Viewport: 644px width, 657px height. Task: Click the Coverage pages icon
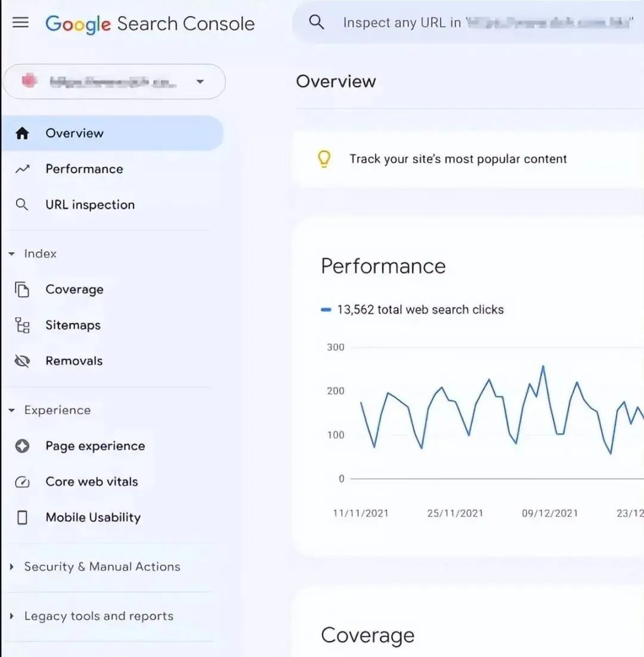[x=22, y=290]
